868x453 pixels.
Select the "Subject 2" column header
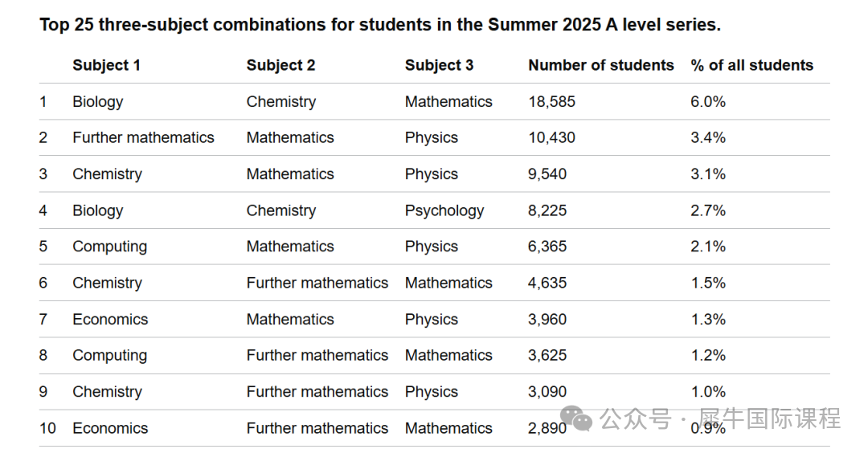pos(280,66)
